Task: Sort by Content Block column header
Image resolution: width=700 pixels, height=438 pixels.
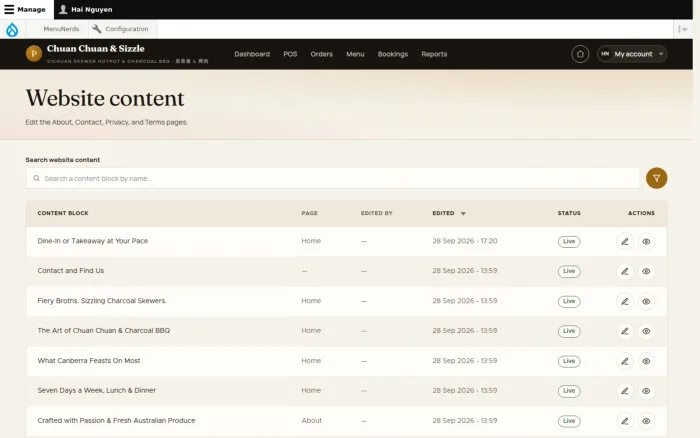Action: pyautogui.click(x=63, y=213)
